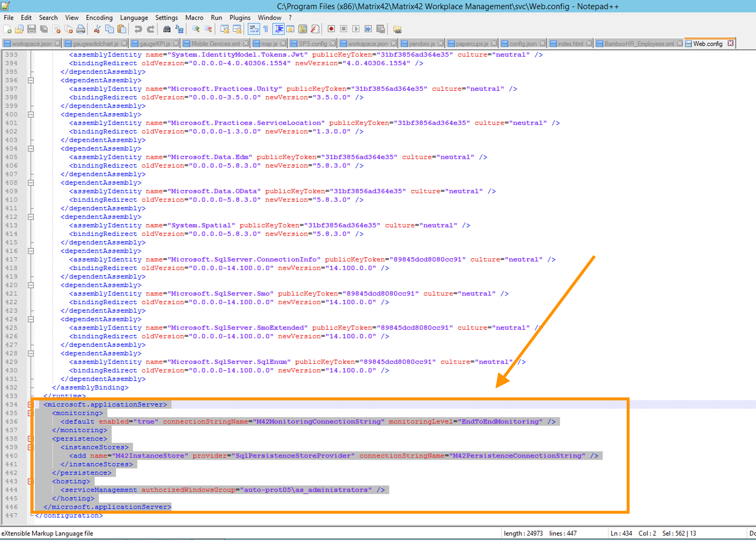Close the map.js tab
The image size is (756, 540).
coord(283,43)
